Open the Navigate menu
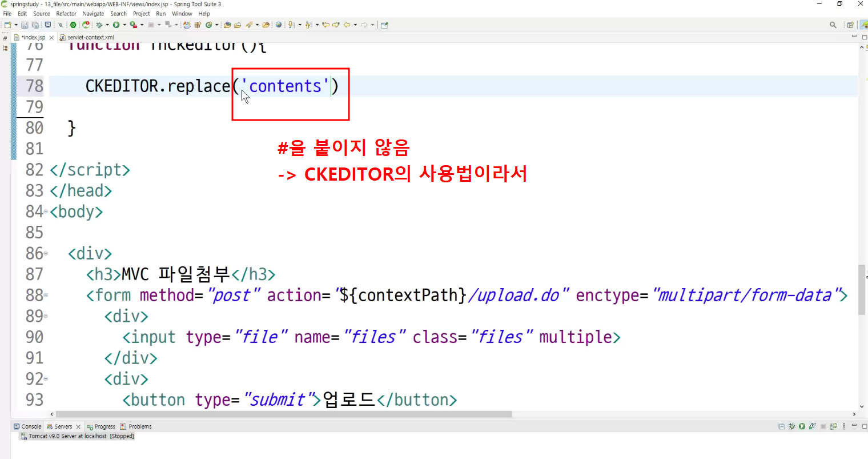The height and width of the screenshot is (459, 868). (x=93, y=14)
